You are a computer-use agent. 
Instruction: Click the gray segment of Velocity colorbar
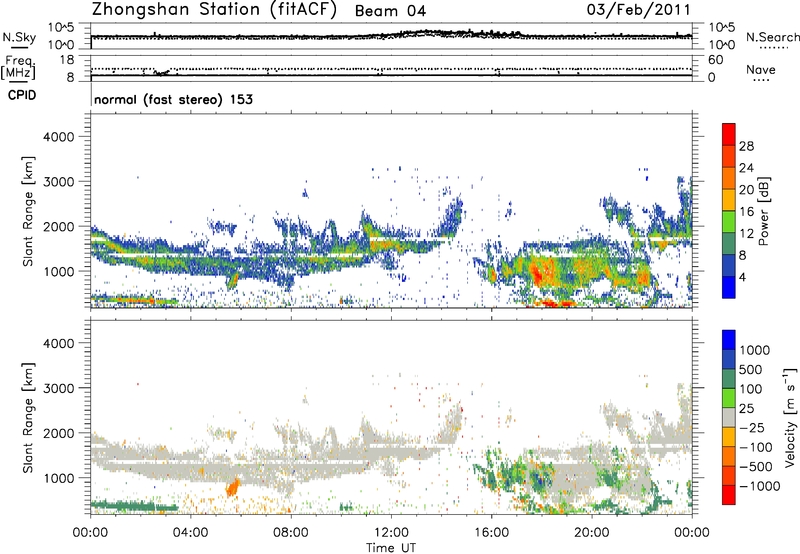click(729, 417)
